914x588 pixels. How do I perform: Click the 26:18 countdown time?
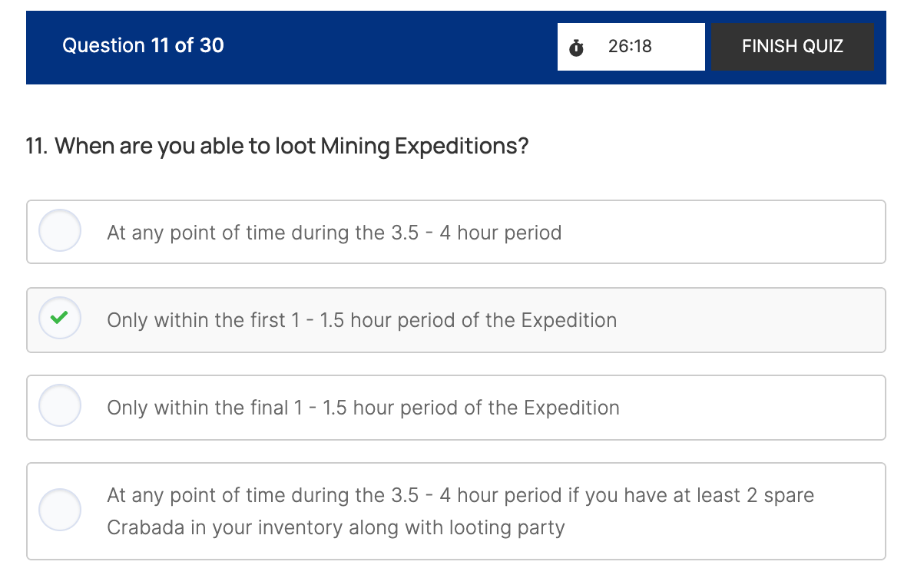click(629, 46)
